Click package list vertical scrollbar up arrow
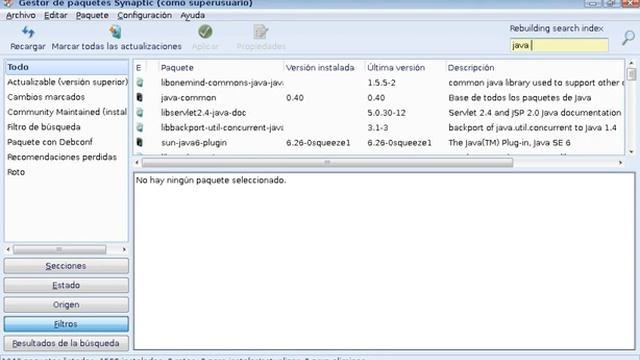 click(631, 64)
